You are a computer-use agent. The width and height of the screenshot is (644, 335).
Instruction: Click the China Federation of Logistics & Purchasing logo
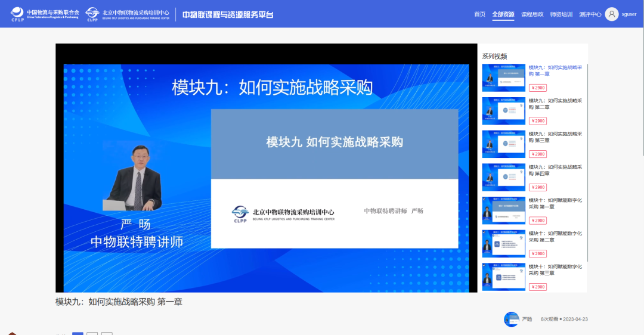tap(45, 14)
